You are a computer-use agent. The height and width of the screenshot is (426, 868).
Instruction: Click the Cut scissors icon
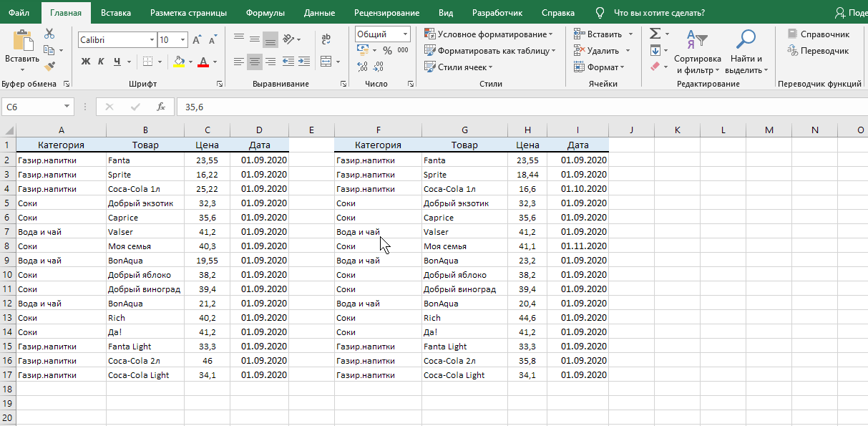tap(49, 34)
